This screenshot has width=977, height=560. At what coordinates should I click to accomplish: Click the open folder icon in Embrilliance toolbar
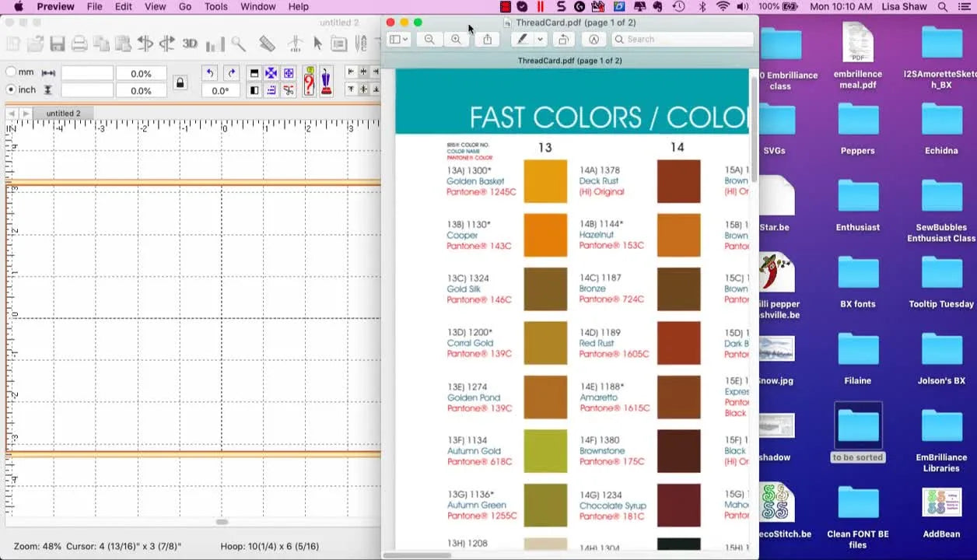click(x=35, y=44)
